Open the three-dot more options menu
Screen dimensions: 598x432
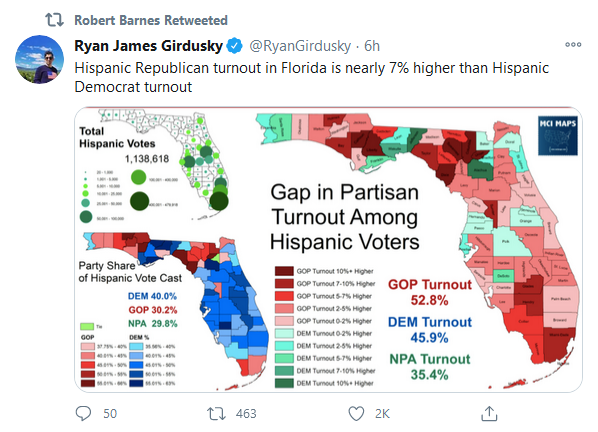[573, 45]
